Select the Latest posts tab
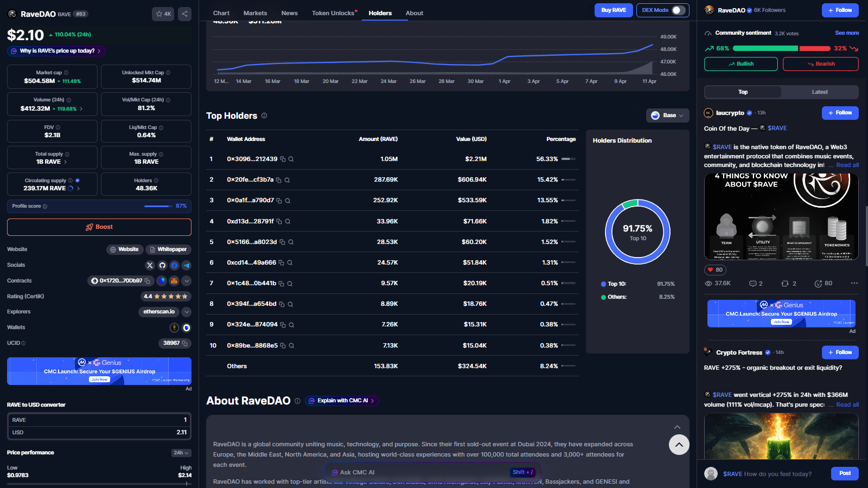868x488 pixels. (x=820, y=92)
